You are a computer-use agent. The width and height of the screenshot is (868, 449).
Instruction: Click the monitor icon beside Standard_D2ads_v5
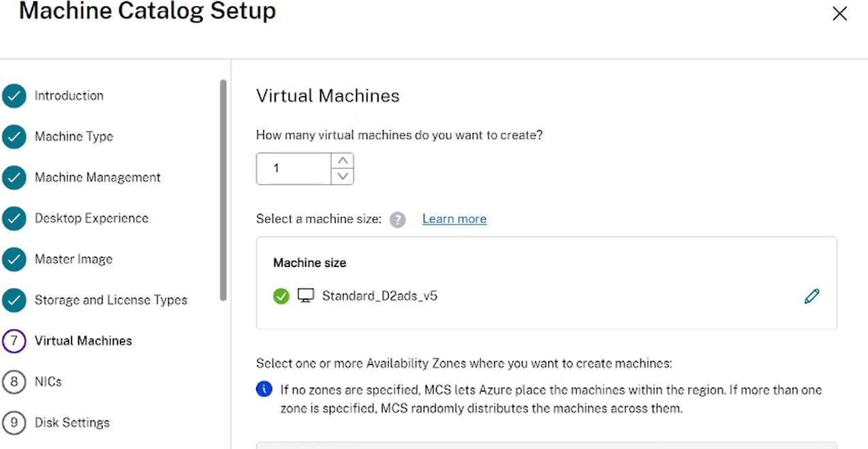tap(305, 296)
